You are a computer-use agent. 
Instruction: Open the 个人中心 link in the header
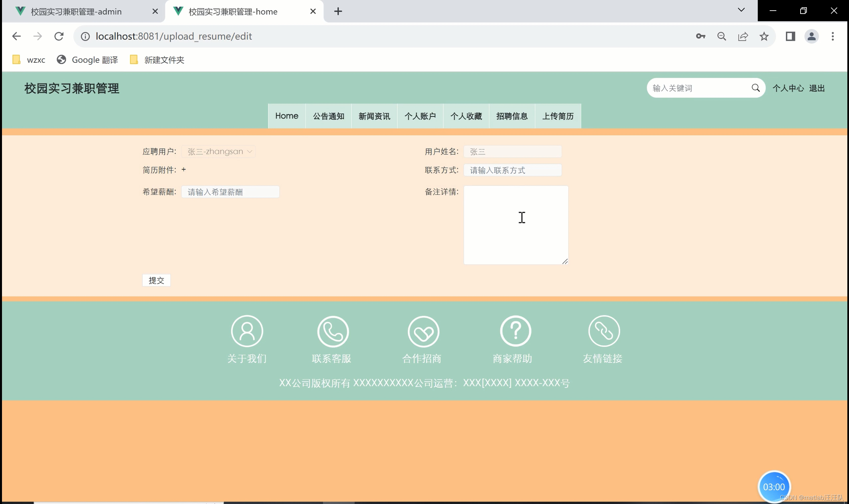788,88
